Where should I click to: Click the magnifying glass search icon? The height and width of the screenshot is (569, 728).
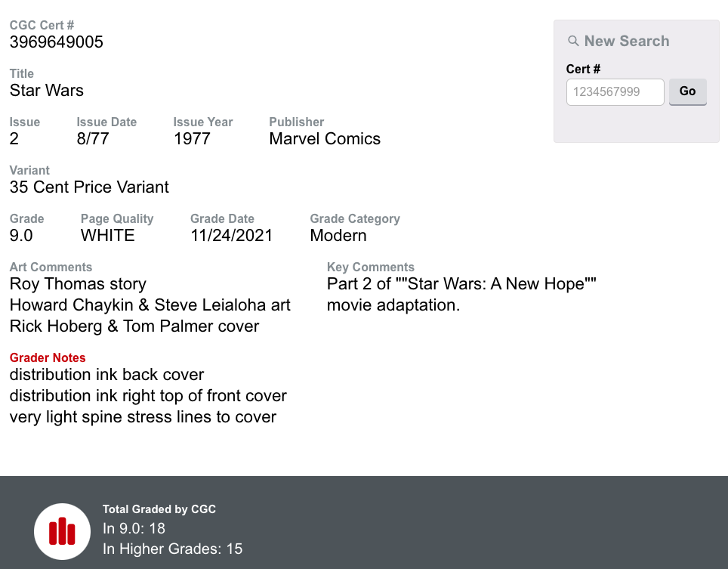[x=573, y=42]
